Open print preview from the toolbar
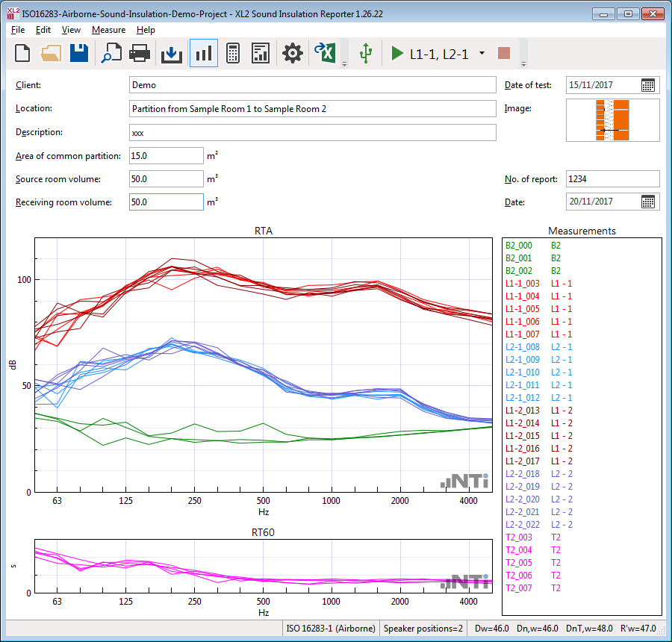 [x=112, y=53]
